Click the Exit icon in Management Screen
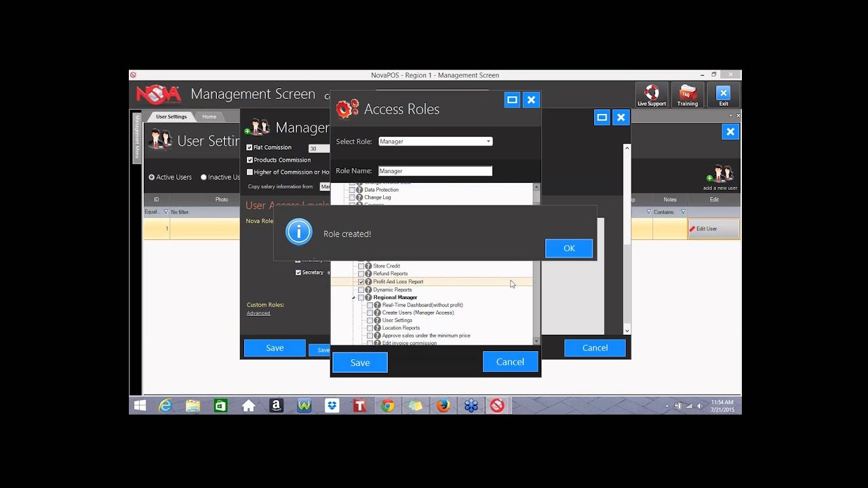868x488 pixels. (x=724, y=95)
